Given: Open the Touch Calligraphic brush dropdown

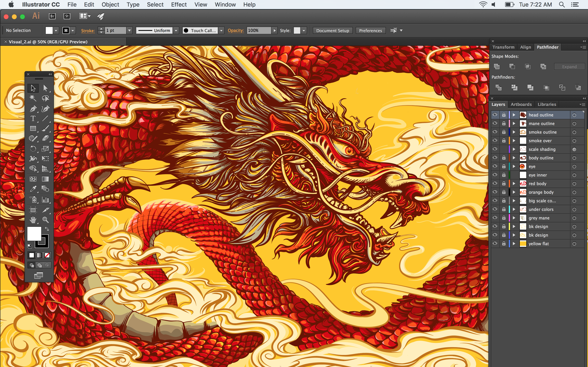Looking at the screenshot, I should [221, 30].
